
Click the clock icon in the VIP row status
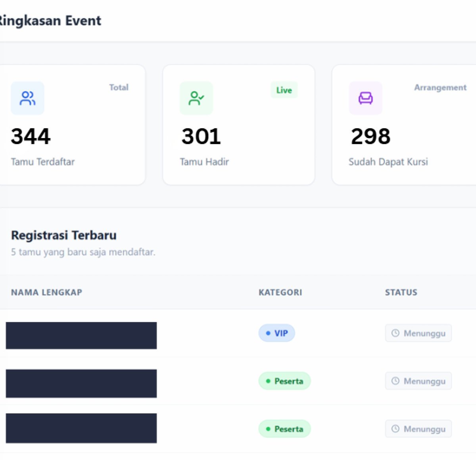coord(395,333)
